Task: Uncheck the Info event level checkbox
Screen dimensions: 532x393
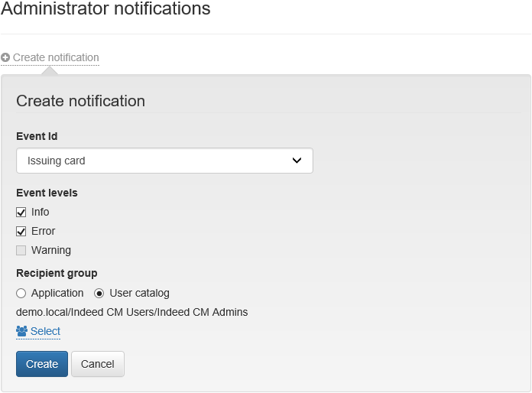Action: [x=21, y=212]
